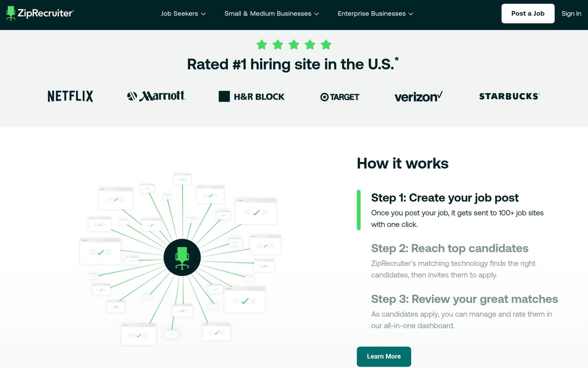This screenshot has height=368, width=588.
Task: Open Enterprise Businesses menu
Action: [x=375, y=14]
